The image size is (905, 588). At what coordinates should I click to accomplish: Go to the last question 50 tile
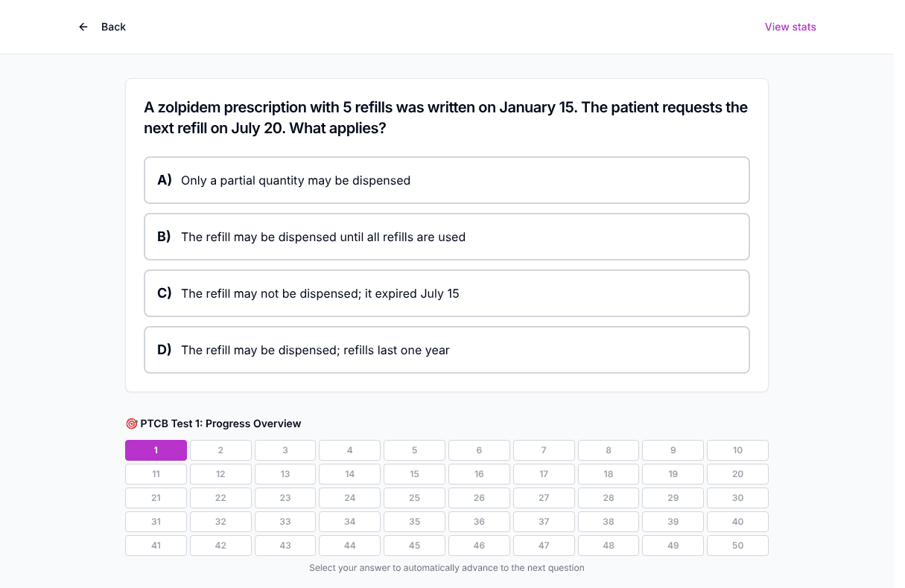(737, 546)
